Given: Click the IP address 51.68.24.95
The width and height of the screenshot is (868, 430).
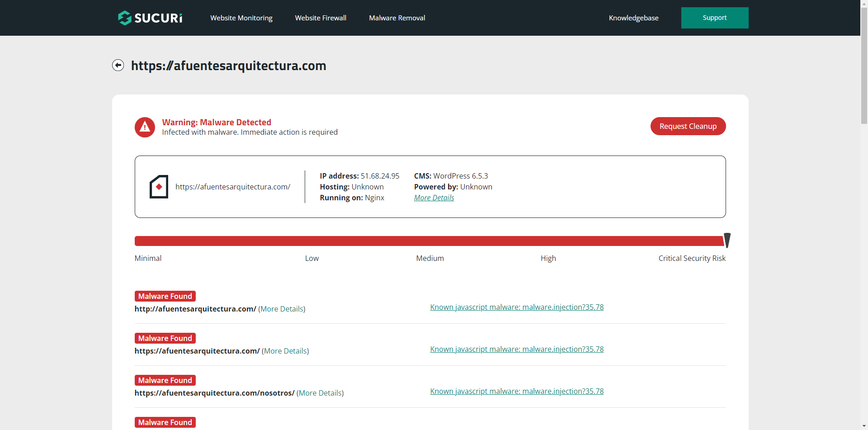Looking at the screenshot, I should (380, 176).
